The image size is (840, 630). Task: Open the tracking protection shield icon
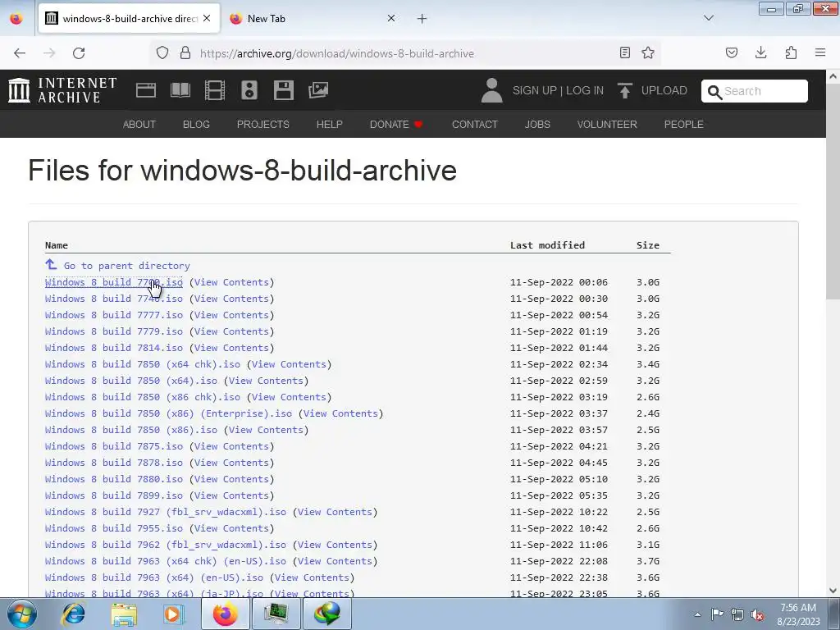[x=162, y=52]
